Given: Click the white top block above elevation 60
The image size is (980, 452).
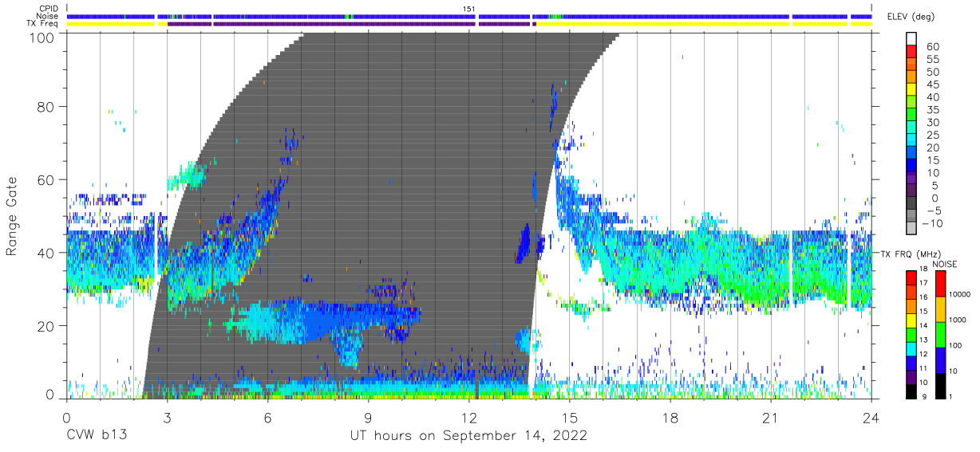Looking at the screenshot, I should 912,40.
